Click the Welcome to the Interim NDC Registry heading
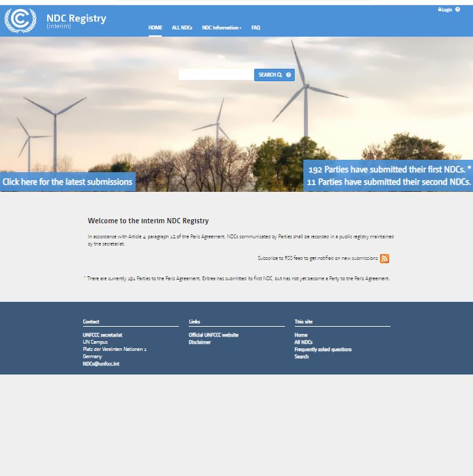473x476 pixels. [x=148, y=221]
